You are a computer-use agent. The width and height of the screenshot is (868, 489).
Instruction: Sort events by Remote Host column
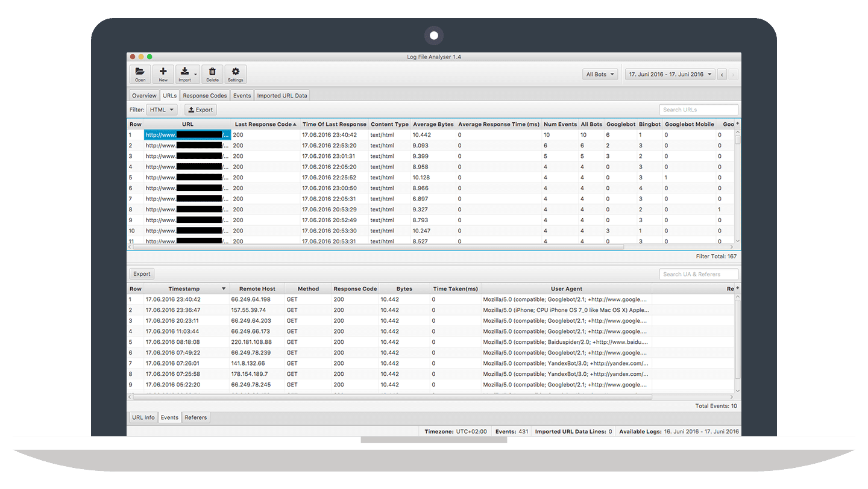(x=257, y=289)
